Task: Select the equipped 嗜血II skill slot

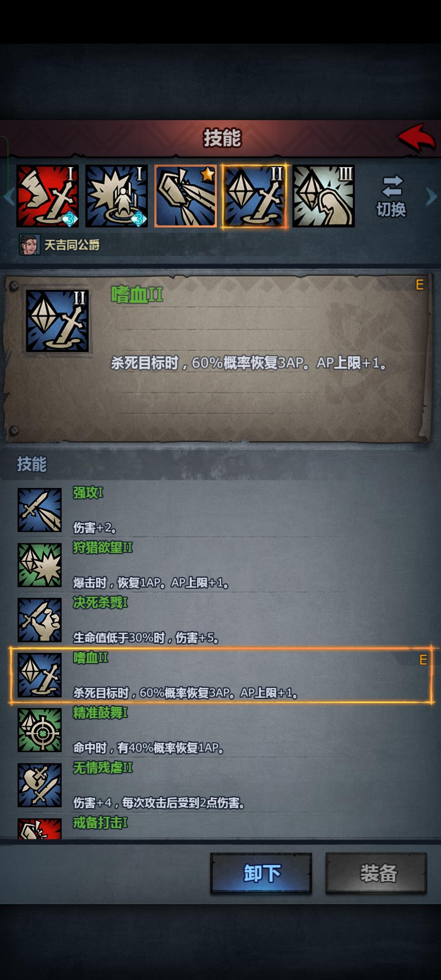Action: pyautogui.click(x=254, y=196)
